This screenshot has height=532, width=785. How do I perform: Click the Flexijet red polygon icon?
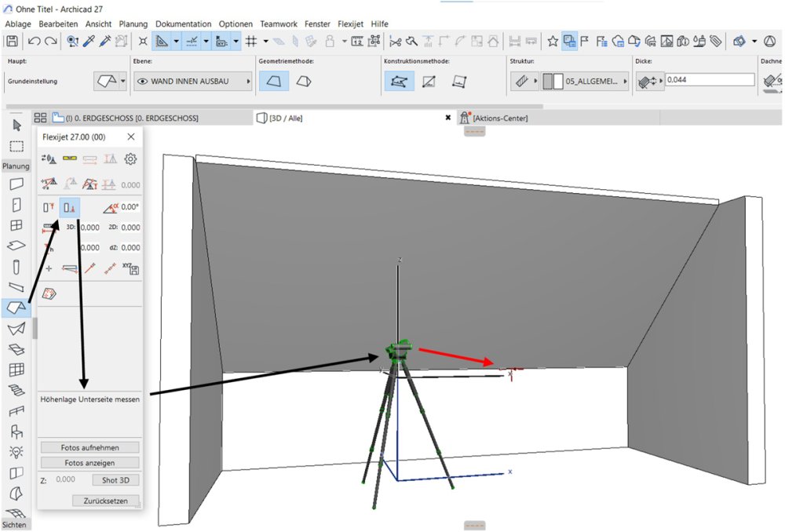(49, 294)
